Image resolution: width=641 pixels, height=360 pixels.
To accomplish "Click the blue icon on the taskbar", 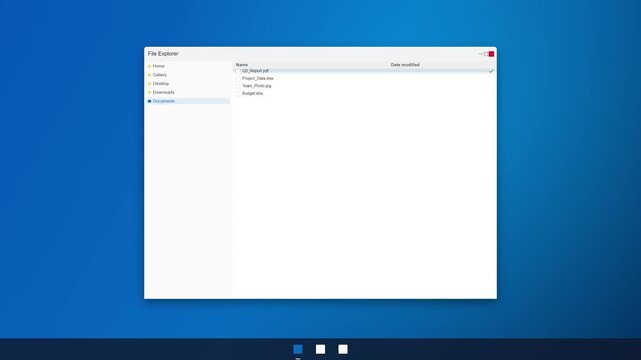I will pyautogui.click(x=298, y=349).
